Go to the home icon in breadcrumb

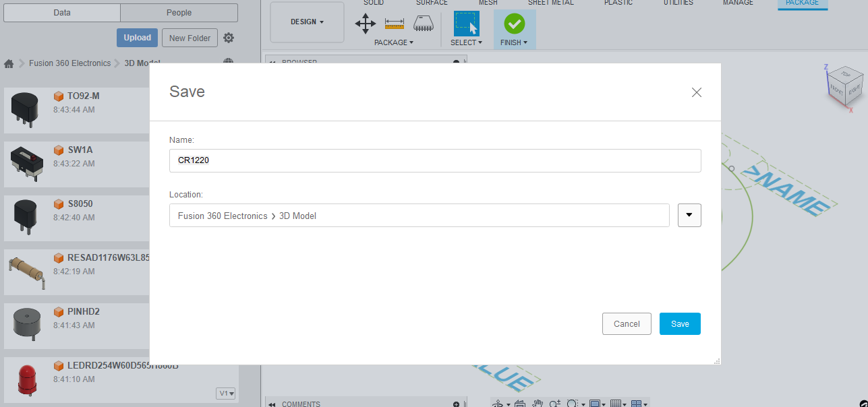tap(9, 63)
